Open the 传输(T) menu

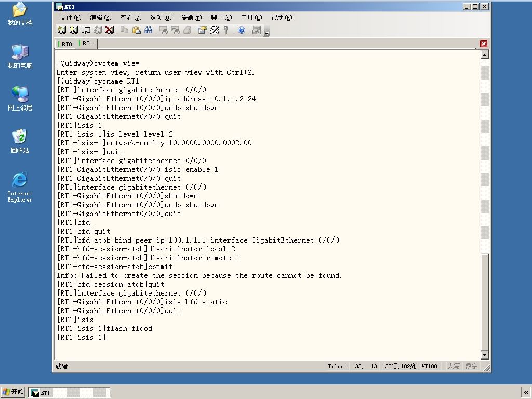point(191,18)
